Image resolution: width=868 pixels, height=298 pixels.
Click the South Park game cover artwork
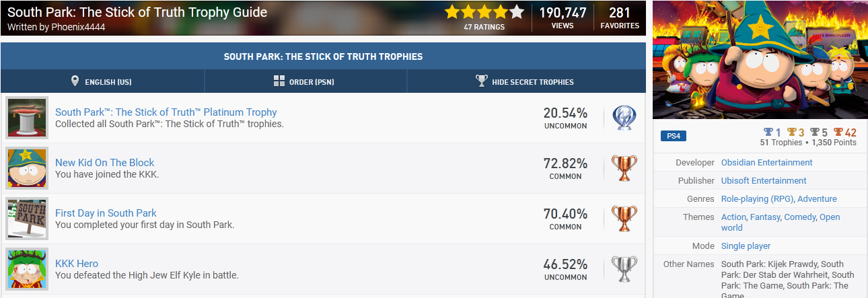[760, 60]
